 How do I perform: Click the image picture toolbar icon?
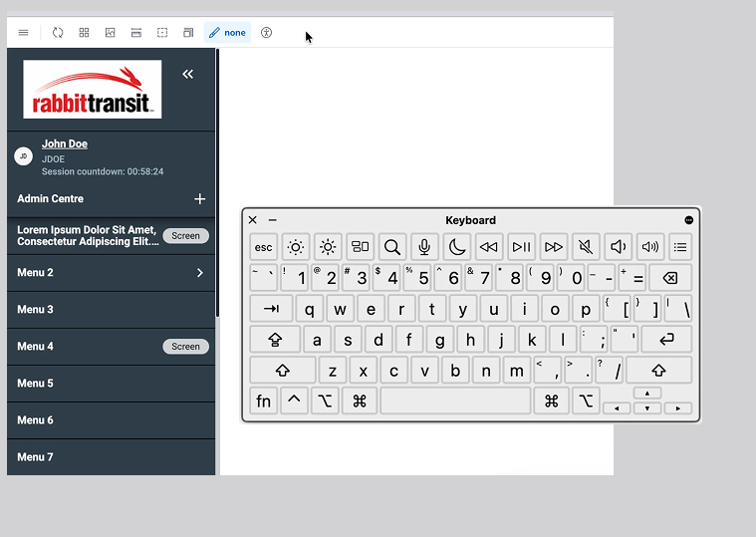111,33
